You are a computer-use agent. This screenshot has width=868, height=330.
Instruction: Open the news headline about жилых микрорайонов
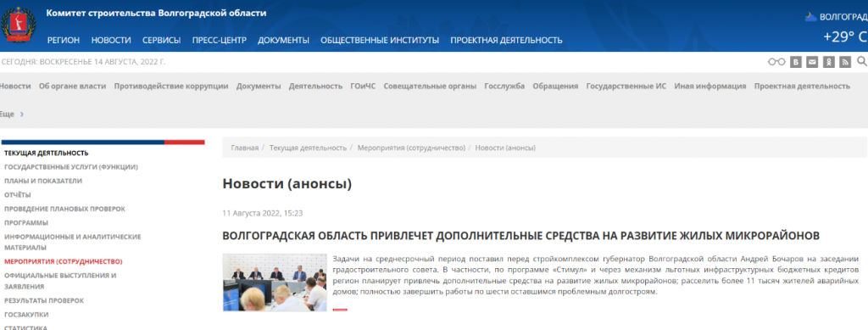[x=521, y=236]
